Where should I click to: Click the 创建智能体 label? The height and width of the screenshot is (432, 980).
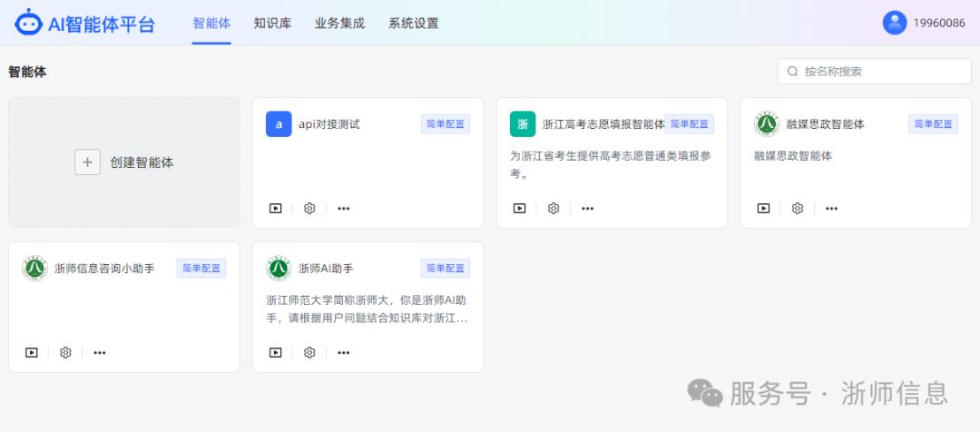(142, 162)
